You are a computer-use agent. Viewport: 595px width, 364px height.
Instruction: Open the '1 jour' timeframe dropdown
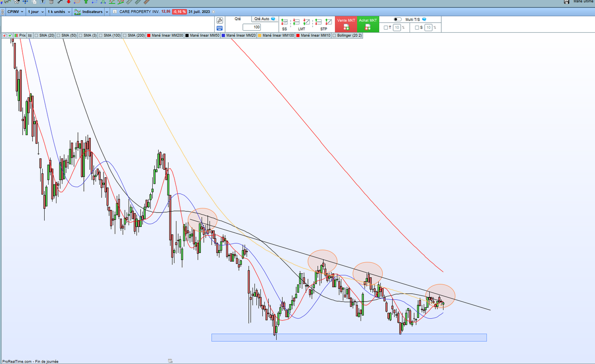coord(36,11)
